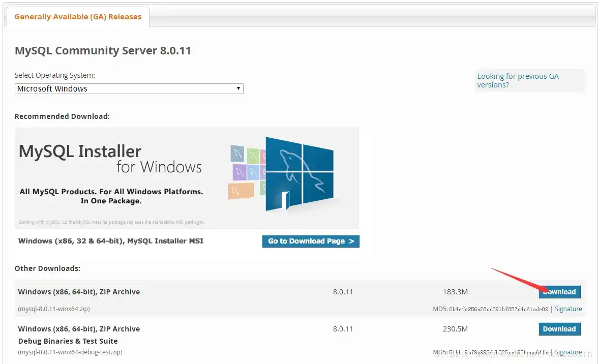Open the Generally Available (GA) Releases tab
598x364 pixels.
pyautogui.click(x=78, y=17)
